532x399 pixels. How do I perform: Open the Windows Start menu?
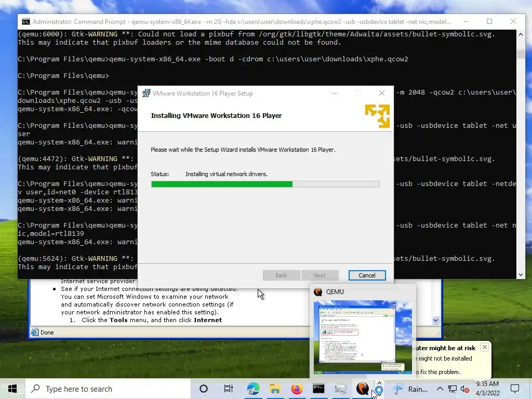point(12,389)
